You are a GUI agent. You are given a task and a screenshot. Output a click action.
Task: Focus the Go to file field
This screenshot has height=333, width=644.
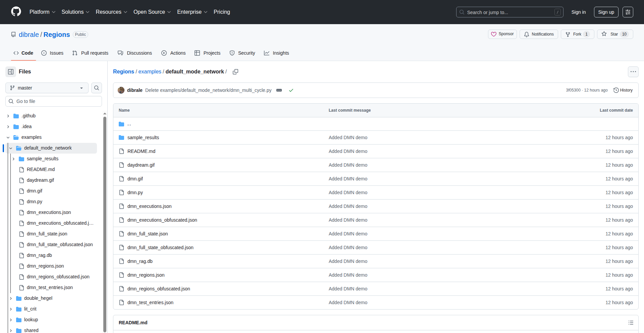pyautogui.click(x=54, y=101)
